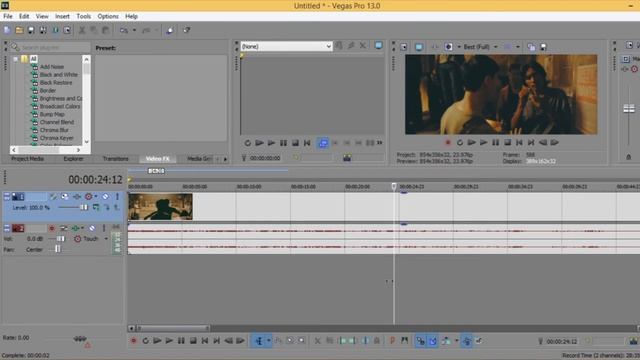Screen dimensions: 640x360
Task: Click the Play button in timeline transport
Action: [169, 341]
